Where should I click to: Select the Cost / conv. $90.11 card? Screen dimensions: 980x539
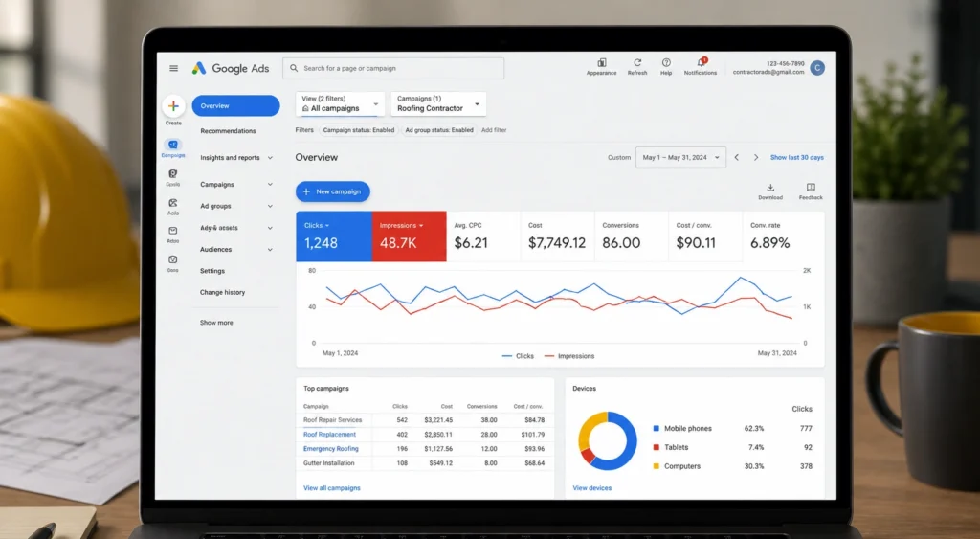[705, 236]
